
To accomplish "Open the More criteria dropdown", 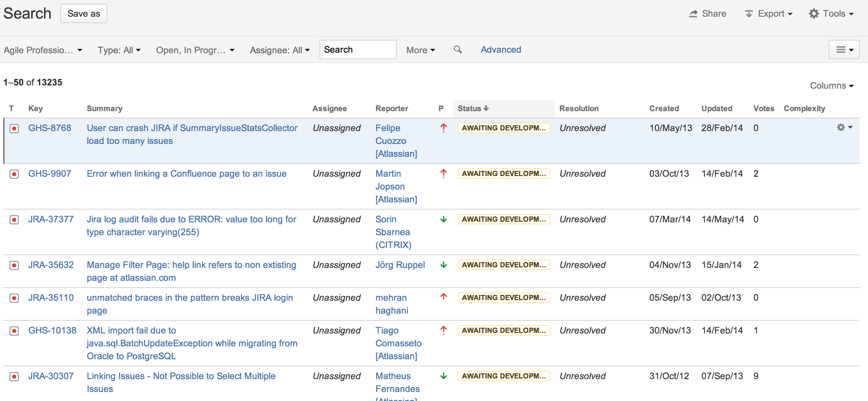I will tap(420, 50).
